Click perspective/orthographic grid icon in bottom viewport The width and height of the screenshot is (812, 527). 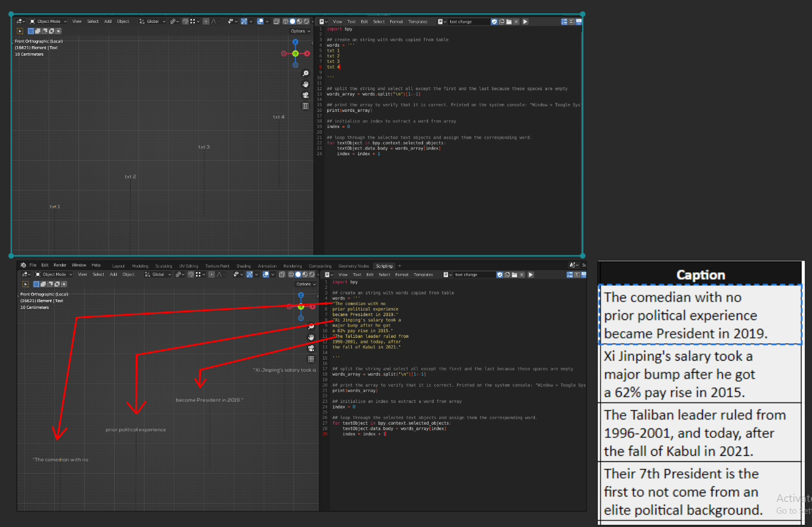click(x=311, y=359)
